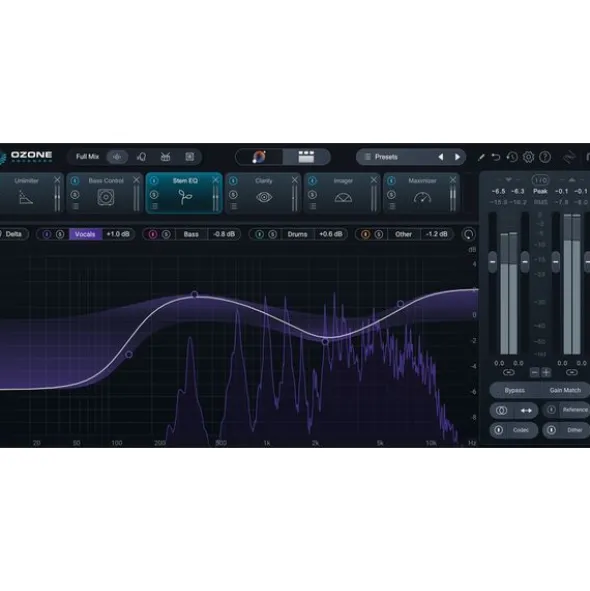Remove the Unlimiter module
The height and width of the screenshot is (591, 590).
(x=57, y=180)
